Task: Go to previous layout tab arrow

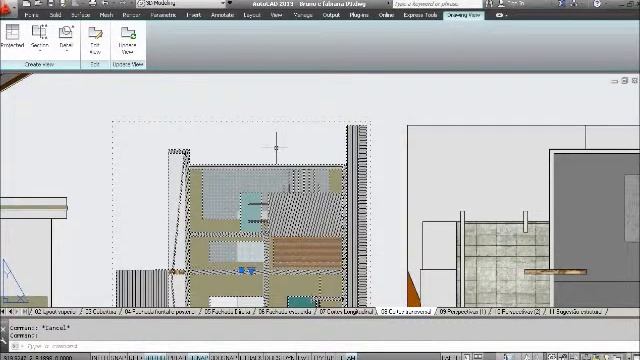Action: pyautogui.click(x=10, y=312)
